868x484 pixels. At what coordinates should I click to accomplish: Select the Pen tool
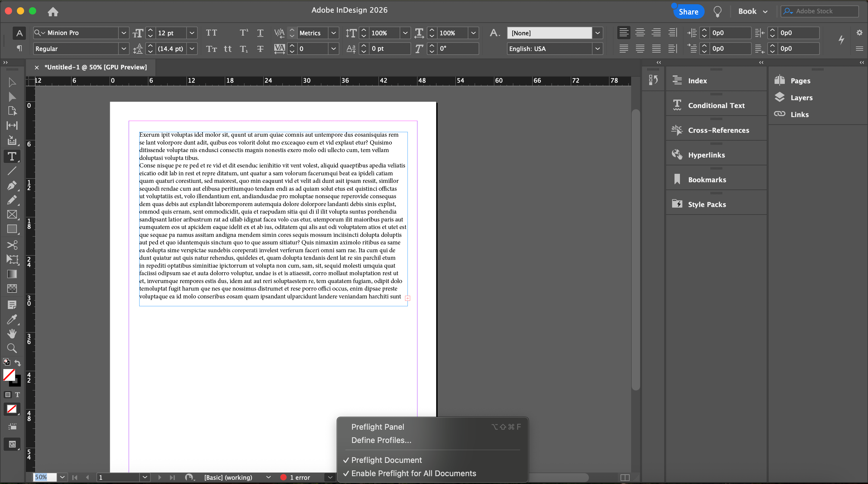12,185
